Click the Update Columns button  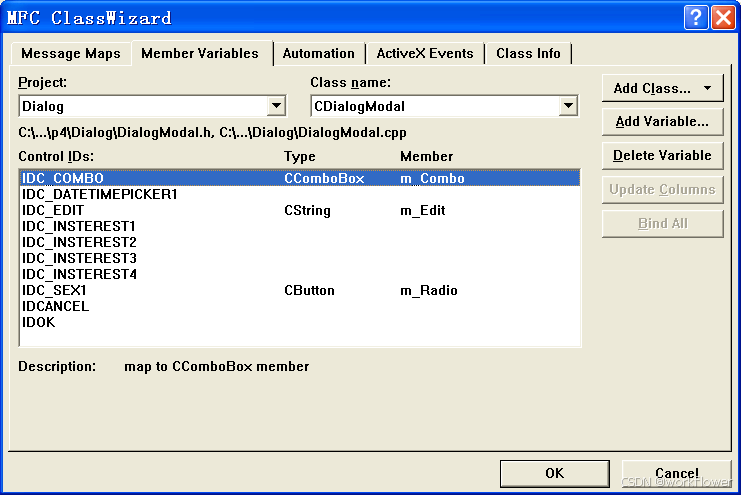662,190
